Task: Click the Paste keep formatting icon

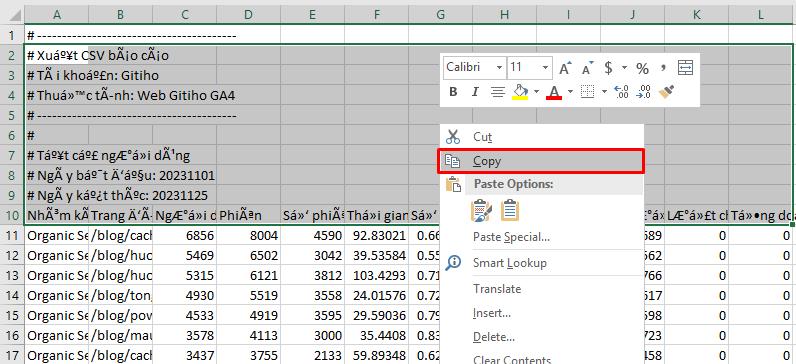Action: 481,211
